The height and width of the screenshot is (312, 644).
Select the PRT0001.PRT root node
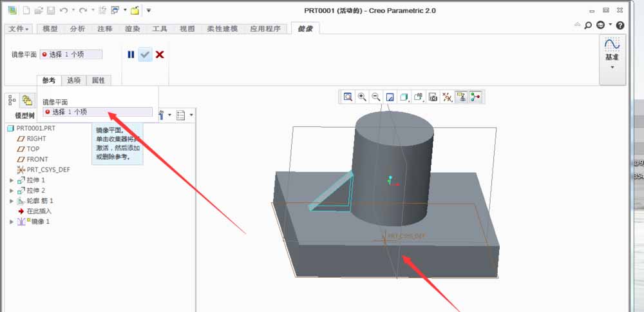pyautogui.click(x=35, y=128)
